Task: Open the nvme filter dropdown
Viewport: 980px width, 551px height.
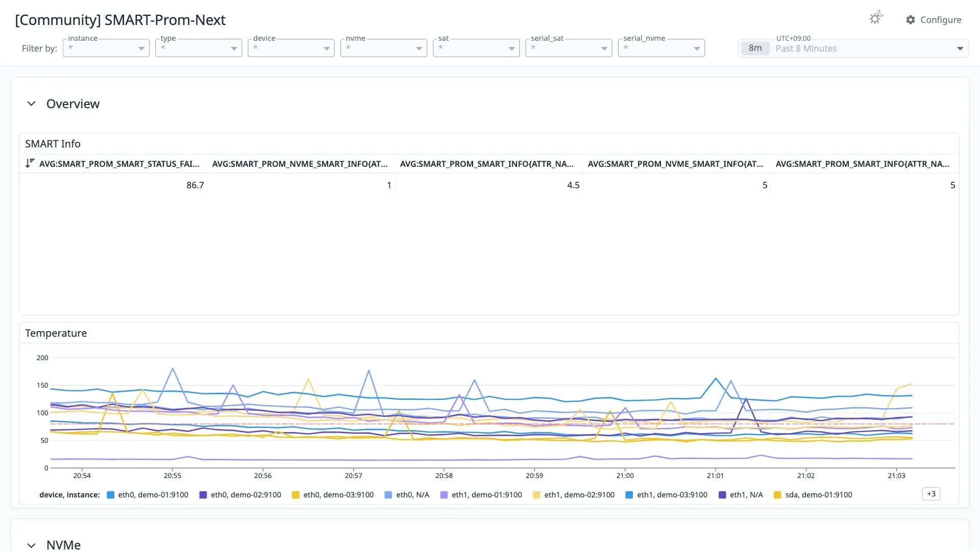Action: coord(384,48)
